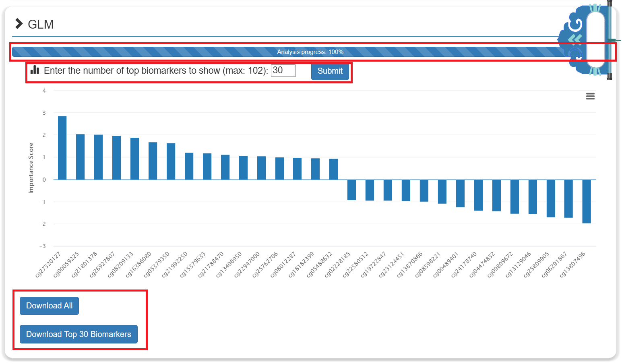Click the bar chart icon beside the prompt
Image resolution: width=622 pixels, height=364 pixels.
click(35, 70)
